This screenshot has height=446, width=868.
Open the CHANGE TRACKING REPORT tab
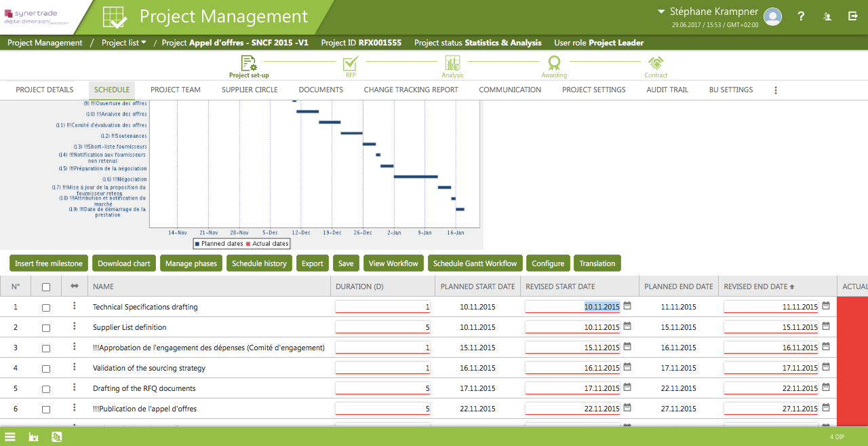pyautogui.click(x=410, y=89)
